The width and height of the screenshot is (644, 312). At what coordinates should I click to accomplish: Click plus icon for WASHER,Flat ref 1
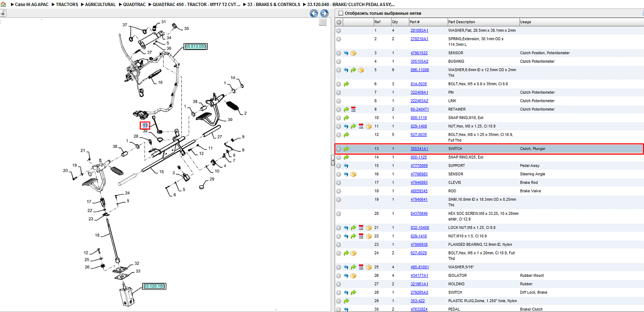click(339, 31)
